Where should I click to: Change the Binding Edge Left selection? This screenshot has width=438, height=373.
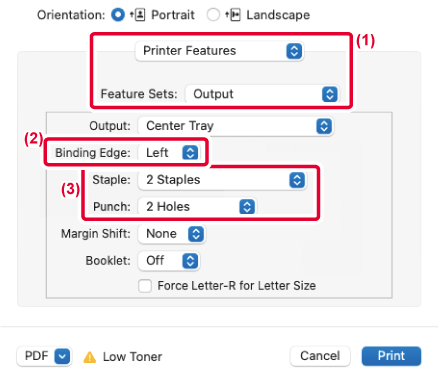tap(169, 153)
